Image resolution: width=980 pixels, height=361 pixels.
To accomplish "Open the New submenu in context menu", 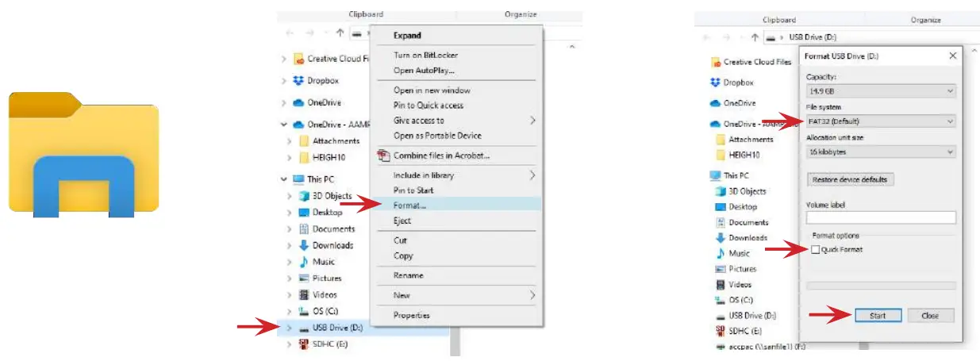I will coord(457,295).
